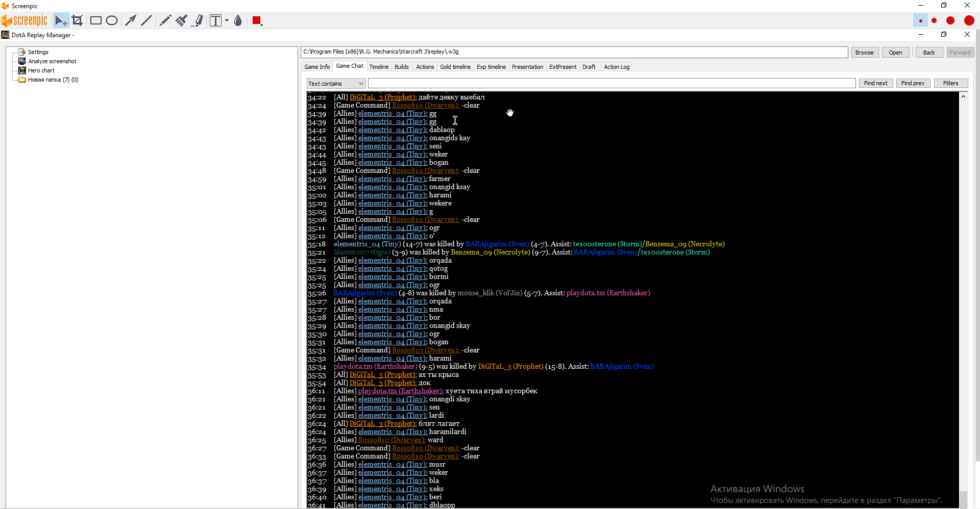
Task: Click the chat search text field
Action: point(611,83)
